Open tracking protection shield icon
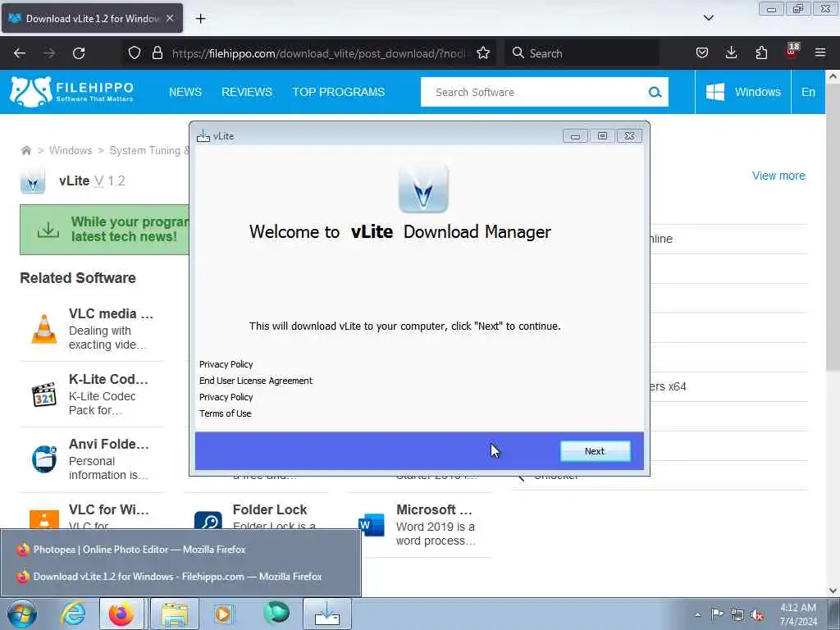 (x=135, y=52)
